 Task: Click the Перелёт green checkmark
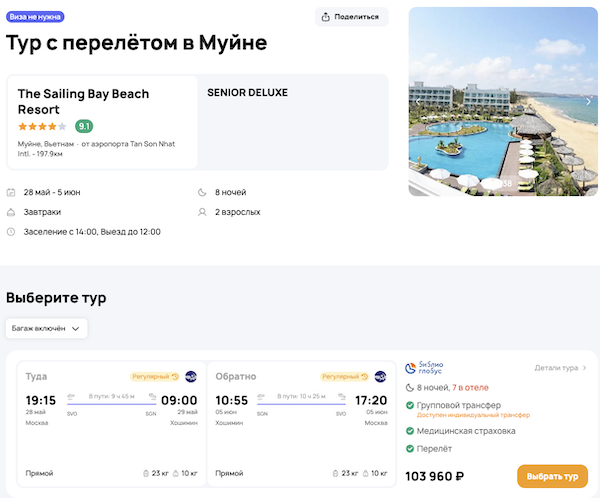(411, 451)
